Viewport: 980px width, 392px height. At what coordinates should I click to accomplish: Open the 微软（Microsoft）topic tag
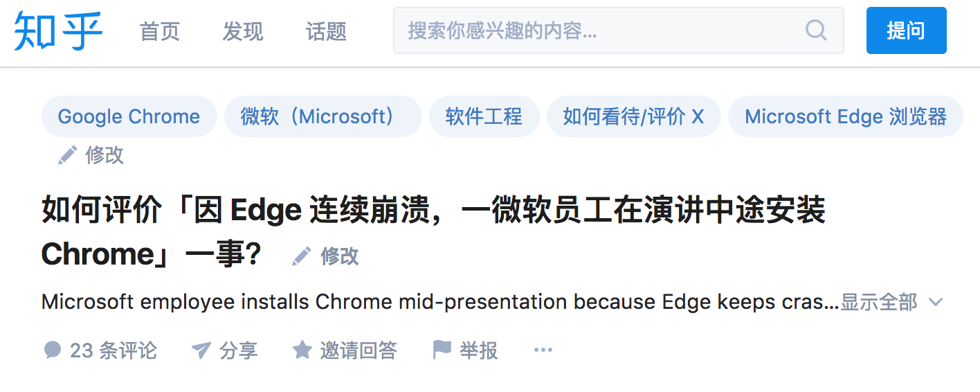click(x=323, y=116)
